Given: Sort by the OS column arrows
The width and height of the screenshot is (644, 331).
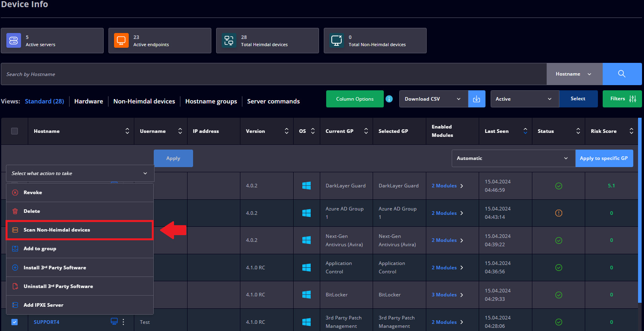Looking at the screenshot, I should [313, 131].
